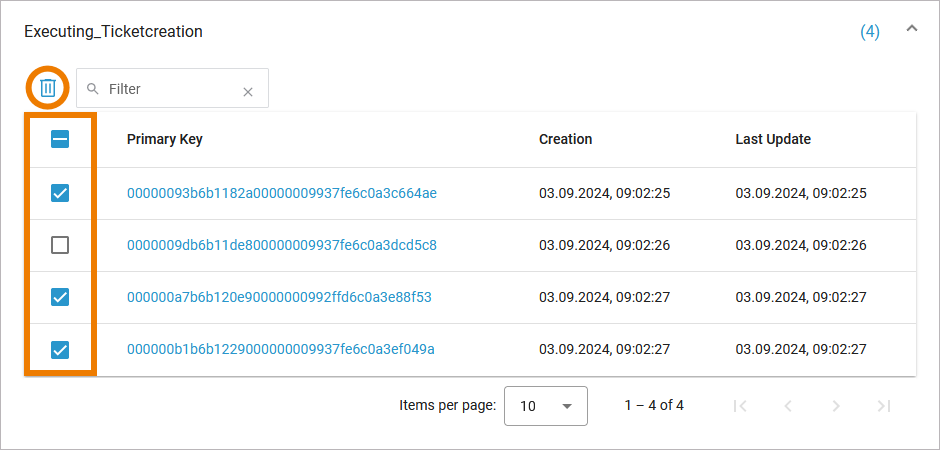This screenshot has width=940, height=450.
Task: Focus the Filter input field
Action: coord(171,89)
